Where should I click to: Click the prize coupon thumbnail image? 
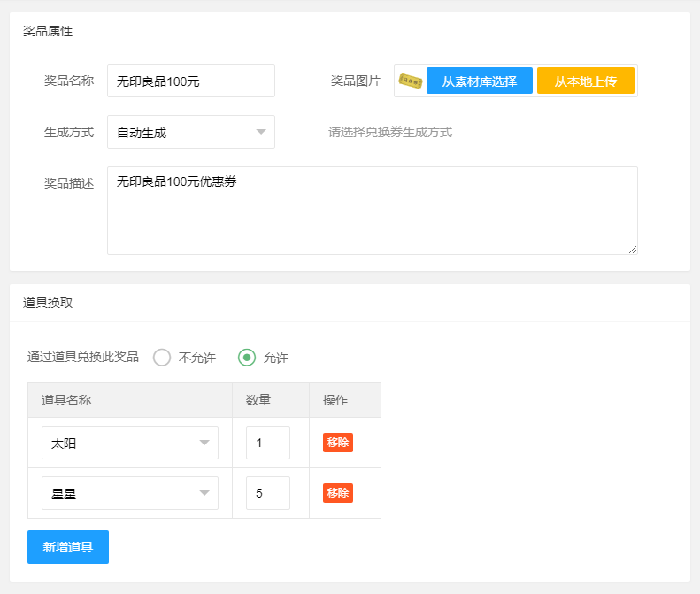[411, 81]
